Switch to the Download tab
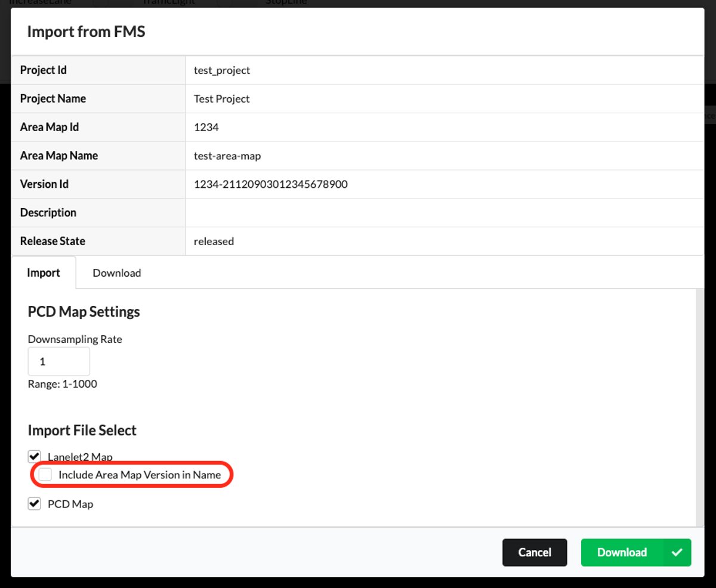This screenshot has width=716, height=588. 117,273
